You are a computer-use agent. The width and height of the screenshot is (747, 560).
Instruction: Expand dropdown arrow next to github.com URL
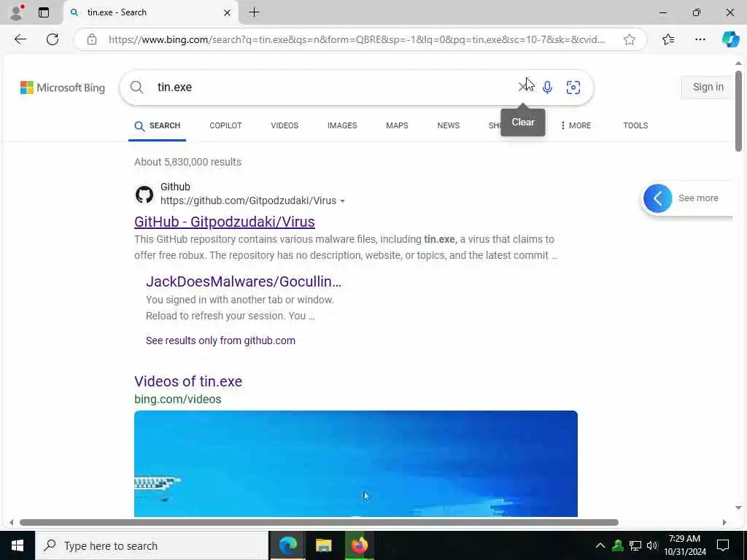[x=342, y=201]
